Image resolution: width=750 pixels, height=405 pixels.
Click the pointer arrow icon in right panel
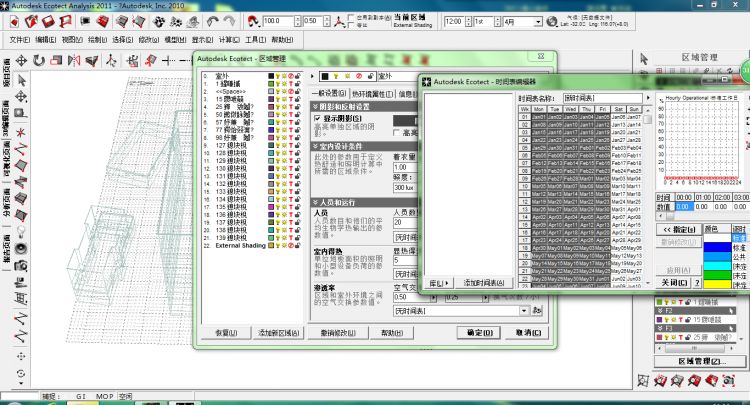point(644,59)
